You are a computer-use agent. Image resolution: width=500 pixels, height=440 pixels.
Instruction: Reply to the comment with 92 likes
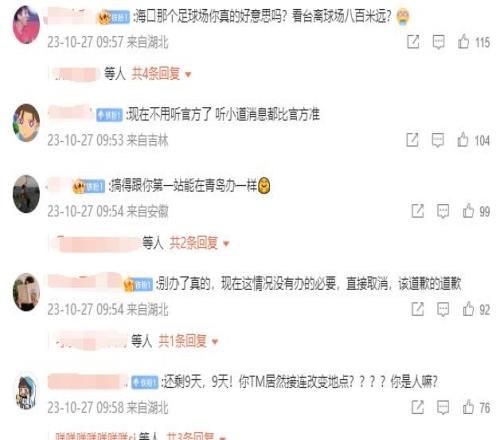pos(443,309)
